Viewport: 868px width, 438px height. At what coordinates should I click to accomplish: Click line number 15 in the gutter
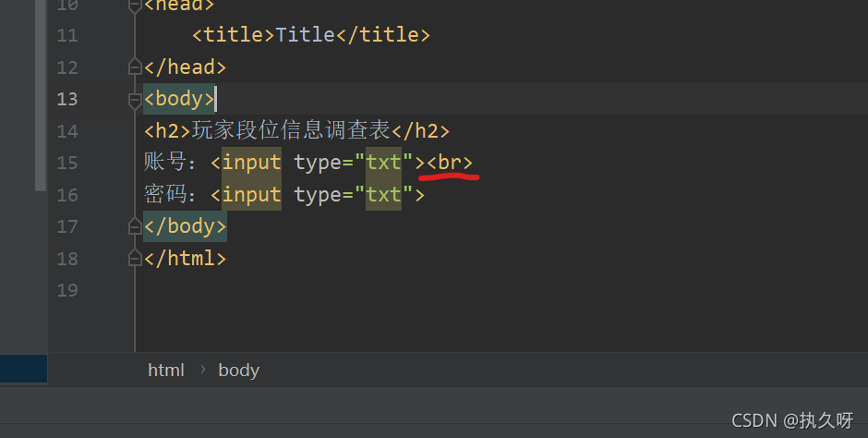(x=67, y=163)
